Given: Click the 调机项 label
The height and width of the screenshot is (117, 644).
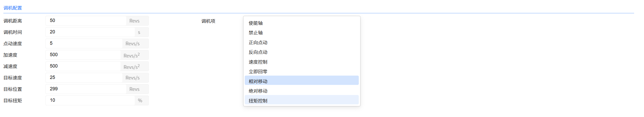Looking at the screenshot, I should click(x=208, y=21).
